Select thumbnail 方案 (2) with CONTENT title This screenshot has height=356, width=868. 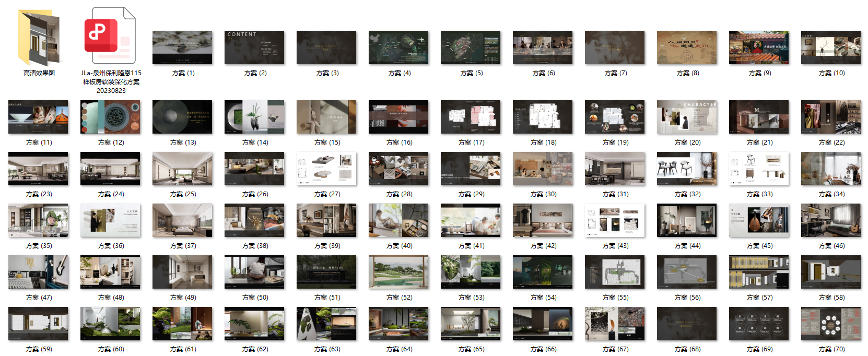[254, 48]
